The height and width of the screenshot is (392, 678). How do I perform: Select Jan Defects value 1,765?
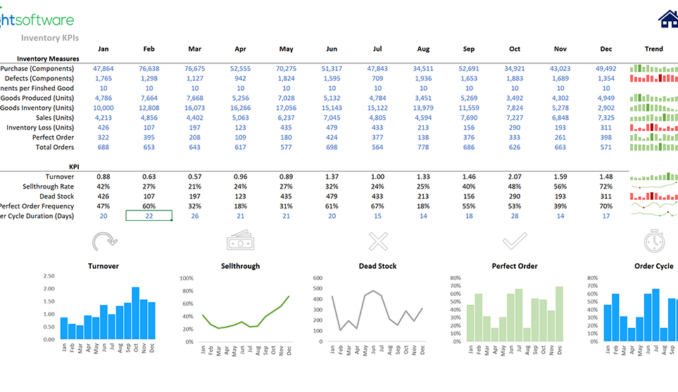click(103, 78)
